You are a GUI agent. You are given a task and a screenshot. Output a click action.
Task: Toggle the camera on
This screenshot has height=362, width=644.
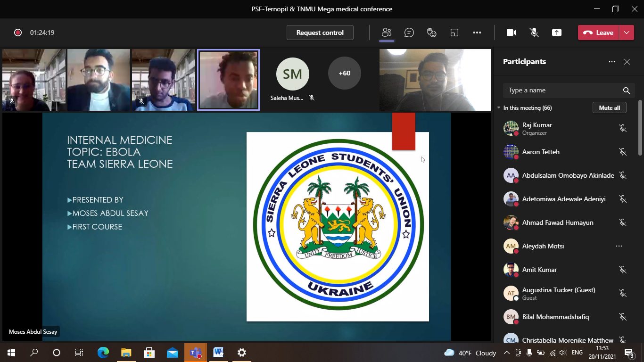512,33
